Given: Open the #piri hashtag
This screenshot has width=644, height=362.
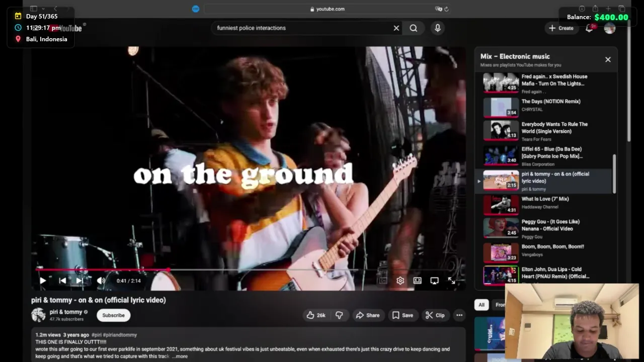Looking at the screenshot, I should coord(97,335).
